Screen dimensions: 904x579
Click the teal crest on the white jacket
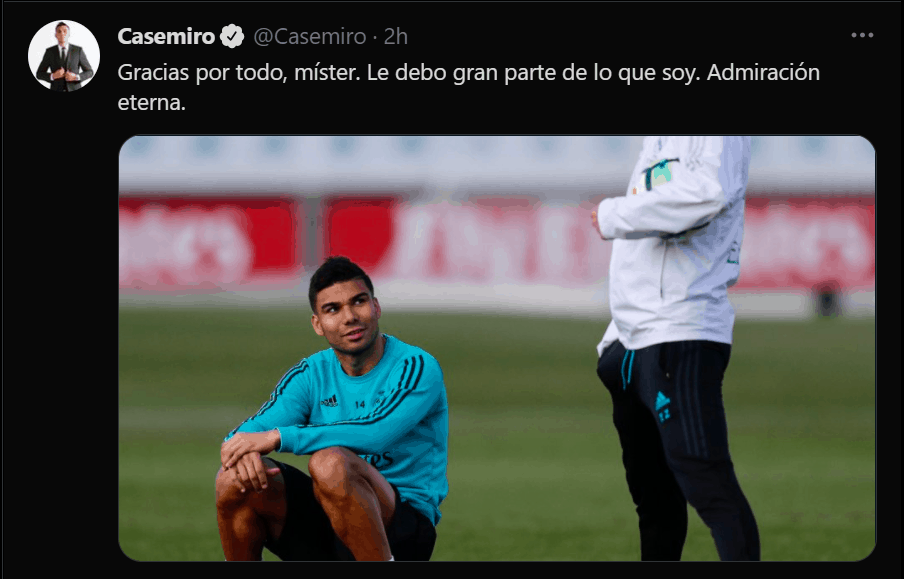661,174
